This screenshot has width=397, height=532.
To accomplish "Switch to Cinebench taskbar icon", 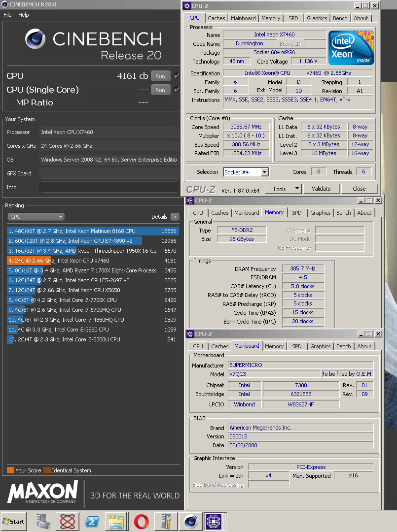I will 190,522.
